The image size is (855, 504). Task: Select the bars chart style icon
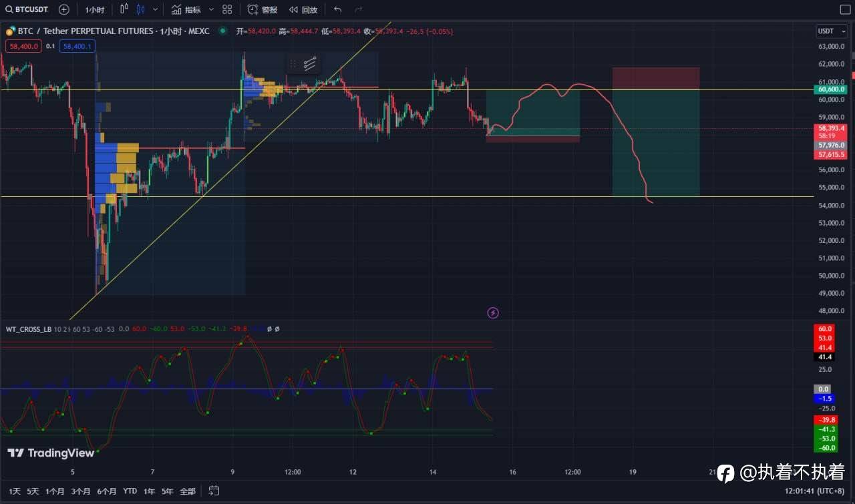[124, 9]
